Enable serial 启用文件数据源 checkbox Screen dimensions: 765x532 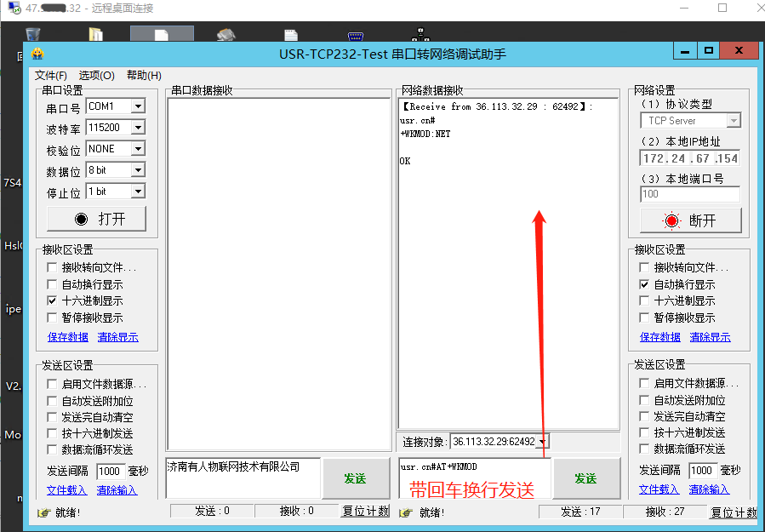coord(52,384)
